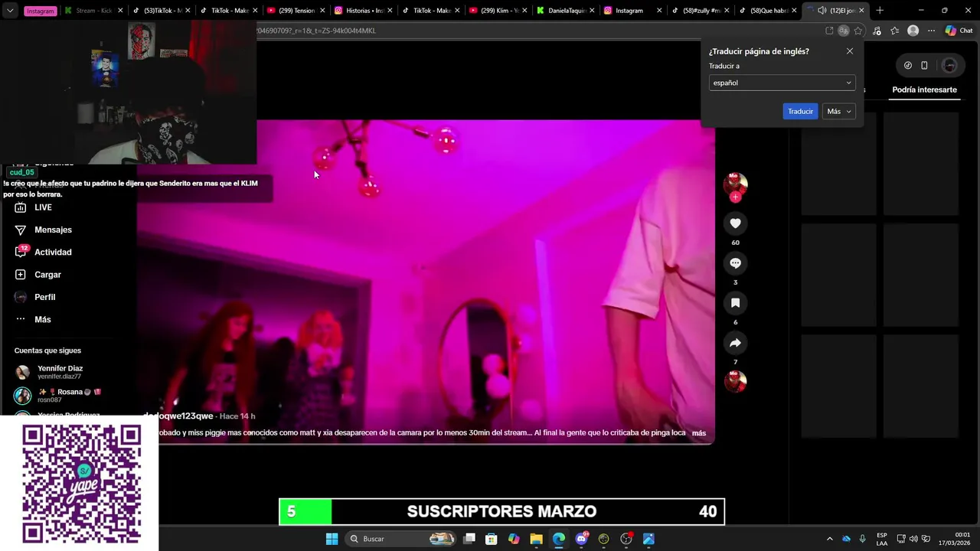Viewport: 980px width, 551px height.
Task: Open Task View on the taskbar
Action: [469, 539]
